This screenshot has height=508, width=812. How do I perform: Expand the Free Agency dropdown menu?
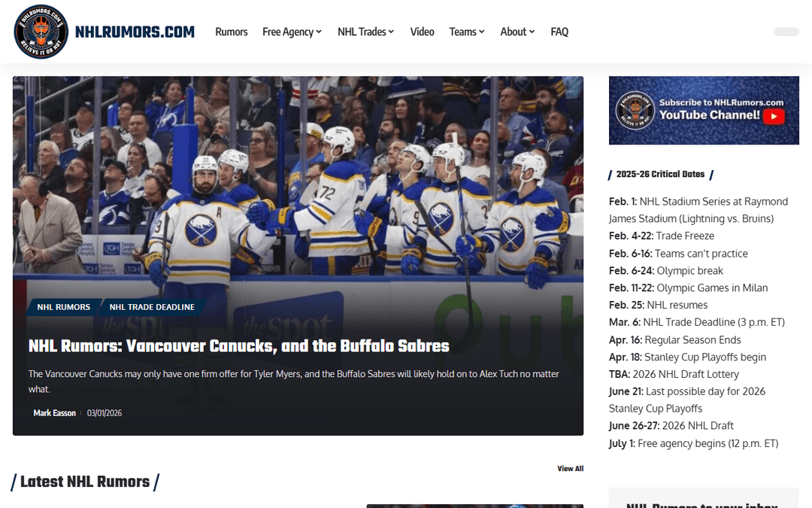[292, 32]
